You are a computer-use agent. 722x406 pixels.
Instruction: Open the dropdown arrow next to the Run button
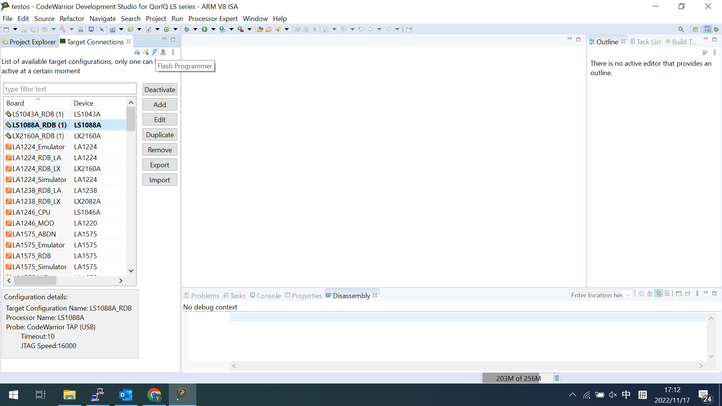click(213, 29)
